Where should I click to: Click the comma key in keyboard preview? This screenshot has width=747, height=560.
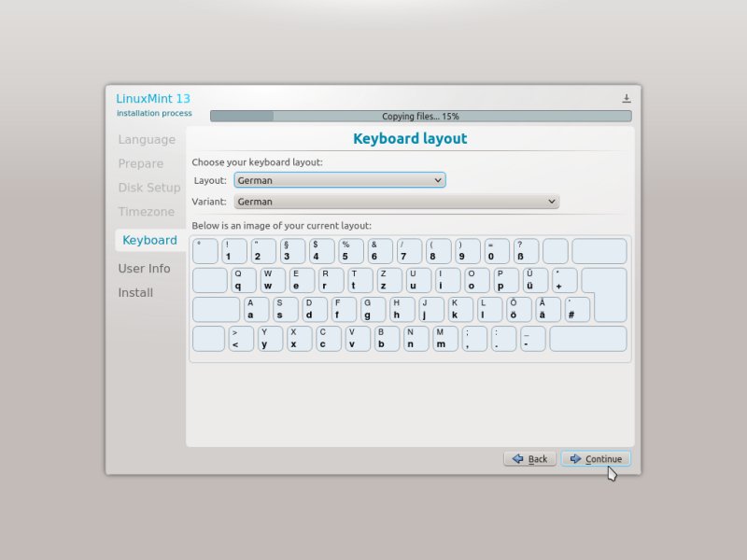click(474, 339)
